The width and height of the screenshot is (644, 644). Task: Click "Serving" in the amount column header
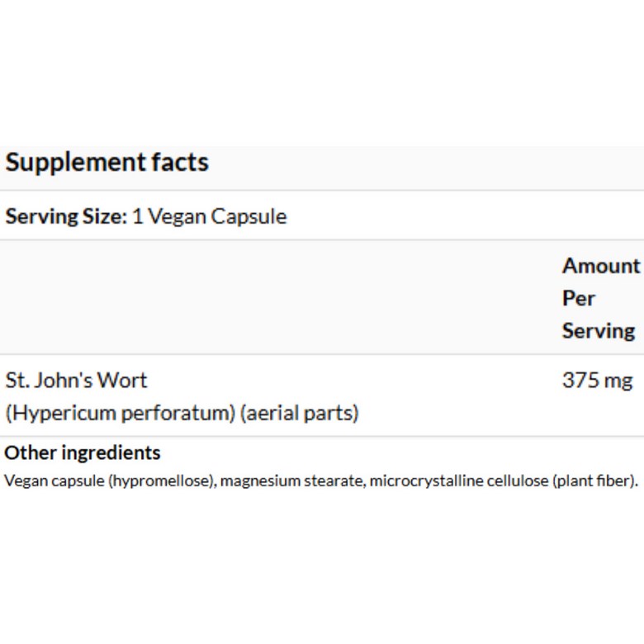599,331
